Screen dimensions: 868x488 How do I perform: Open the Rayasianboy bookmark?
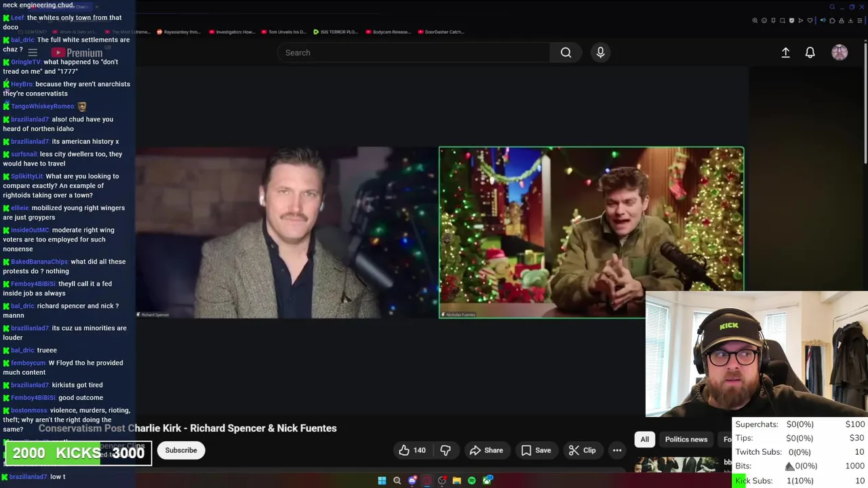coord(179,32)
